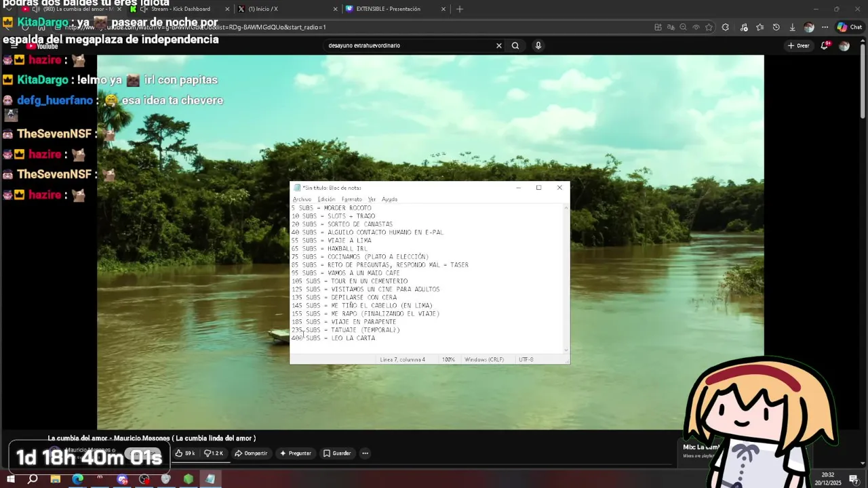Select Notepad icon in taskbar
This screenshot has width=868, height=488.
coord(210,479)
